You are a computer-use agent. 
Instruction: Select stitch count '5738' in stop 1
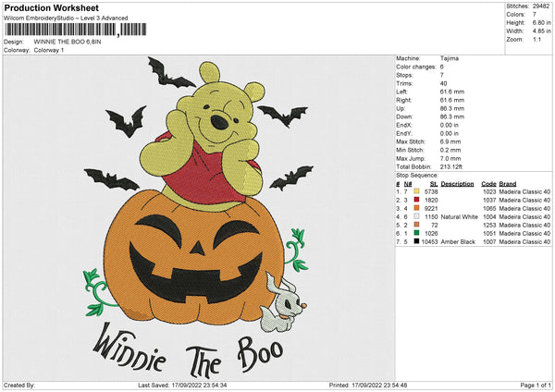[x=431, y=191]
